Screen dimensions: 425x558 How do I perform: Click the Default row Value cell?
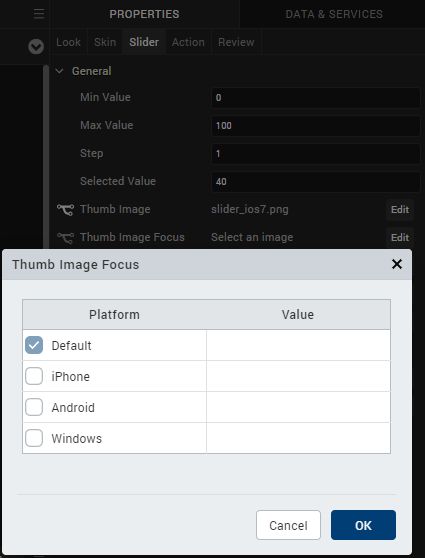pyautogui.click(x=298, y=345)
